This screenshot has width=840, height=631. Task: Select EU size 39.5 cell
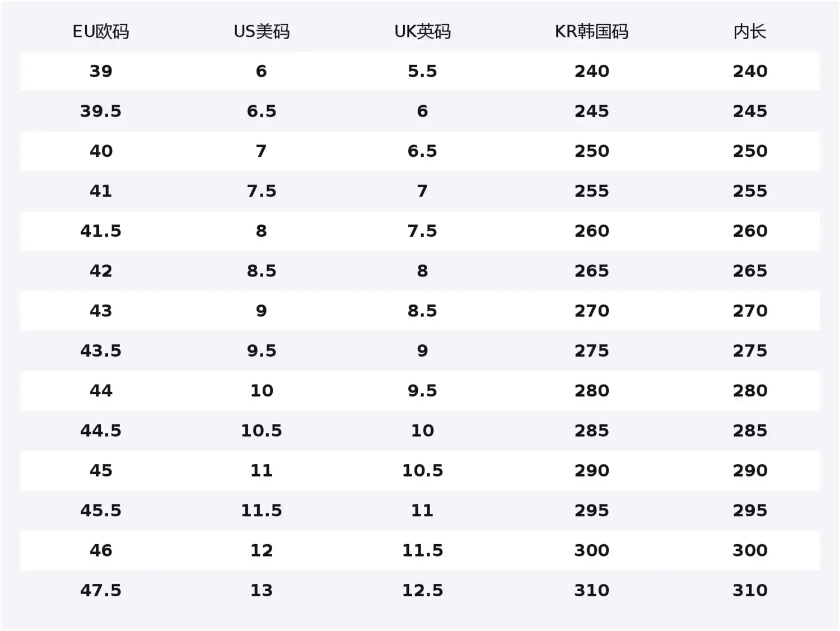101,111
